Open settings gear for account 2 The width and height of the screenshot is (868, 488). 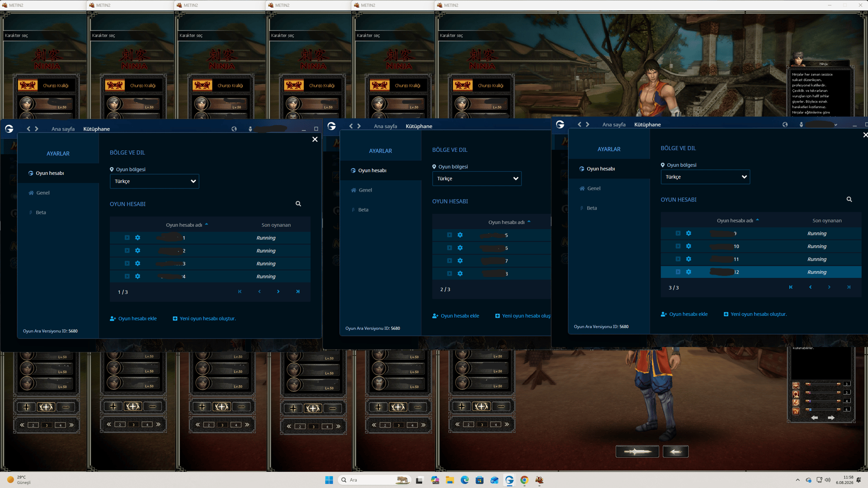137,250
